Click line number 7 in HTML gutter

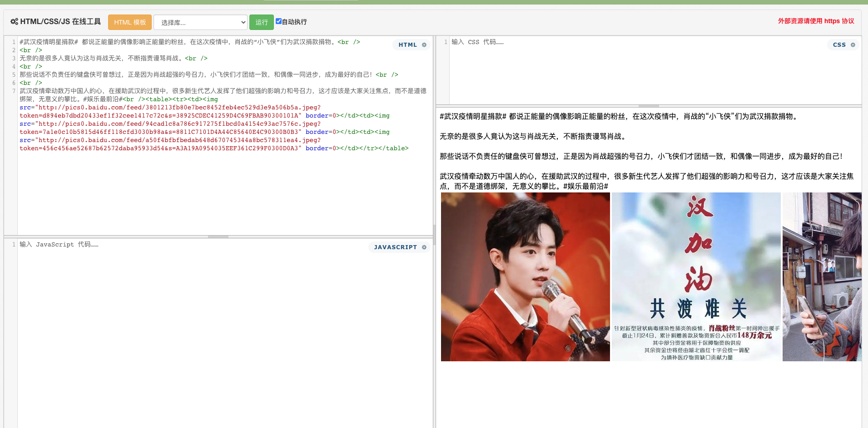pyautogui.click(x=14, y=91)
